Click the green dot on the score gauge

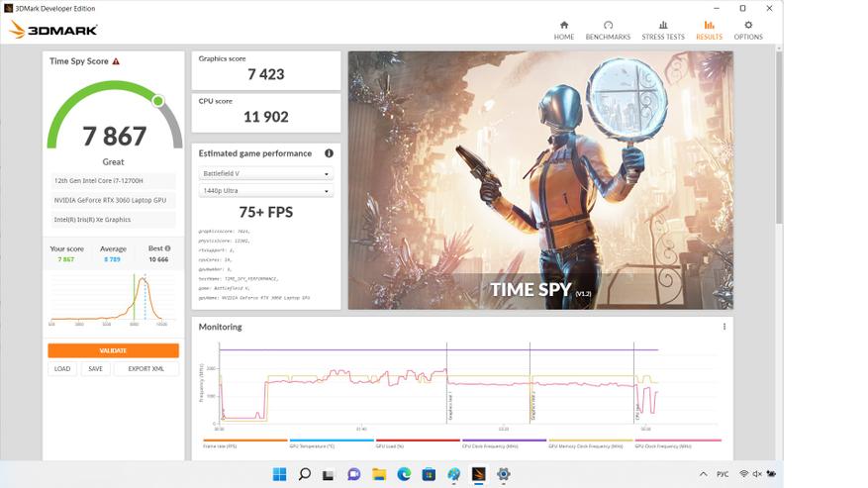coord(157,101)
